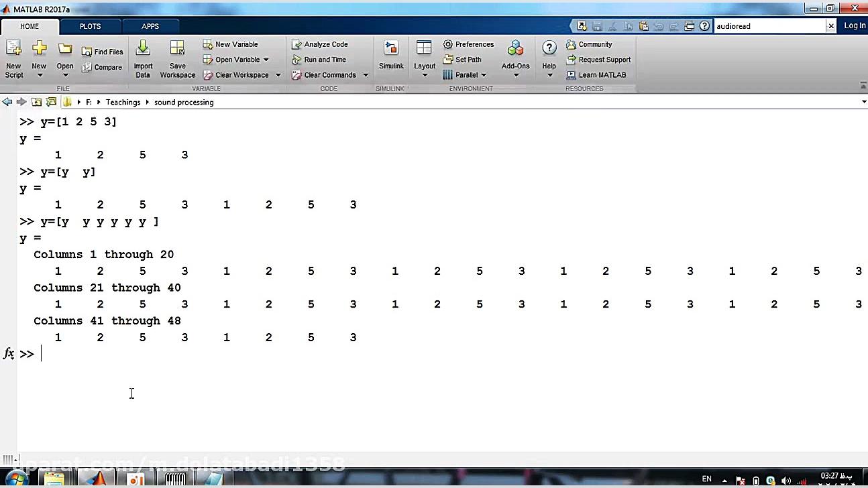Open the Help button
The image size is (868, 488).
[549, 59]
